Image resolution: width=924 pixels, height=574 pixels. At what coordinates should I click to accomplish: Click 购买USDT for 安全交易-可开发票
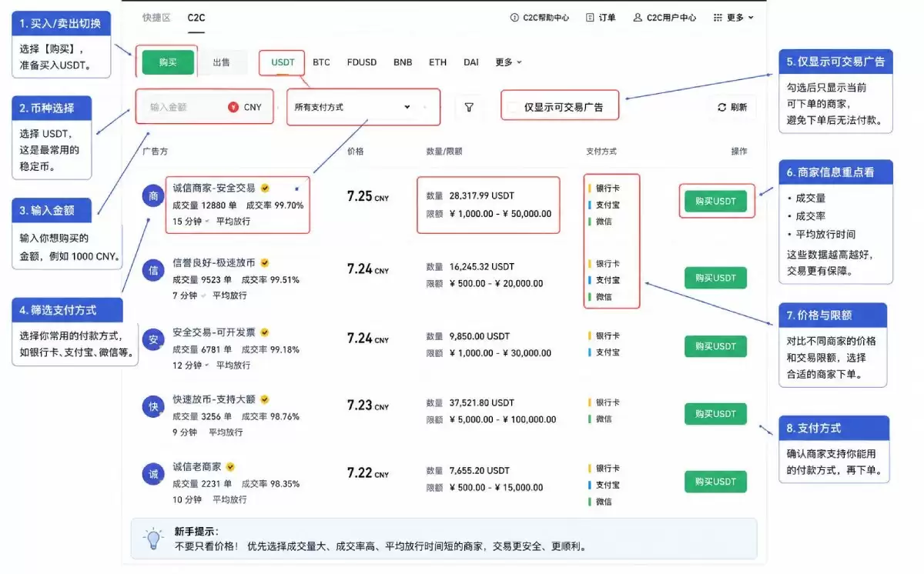point(715,346)
